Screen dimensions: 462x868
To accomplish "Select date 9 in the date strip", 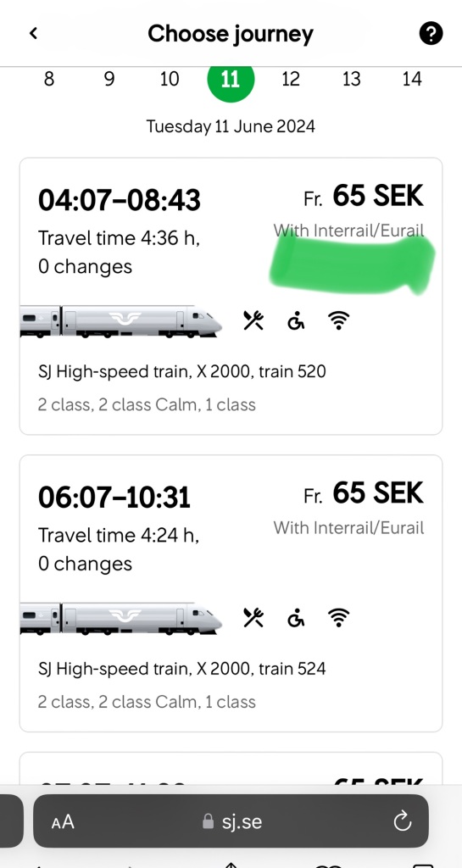I will [109, 79].
